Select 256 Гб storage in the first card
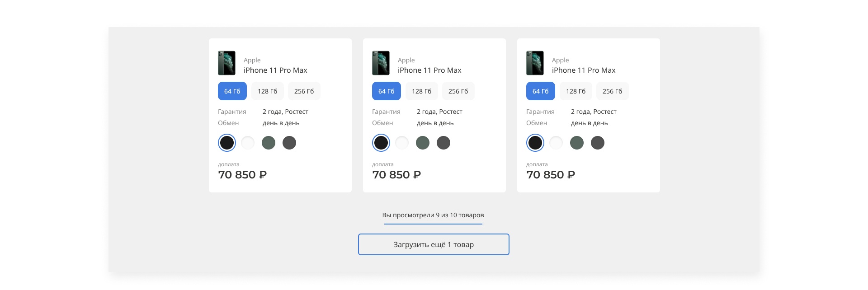Image resolution: width=868 pixels, height=290 pixels. [304, 91]
